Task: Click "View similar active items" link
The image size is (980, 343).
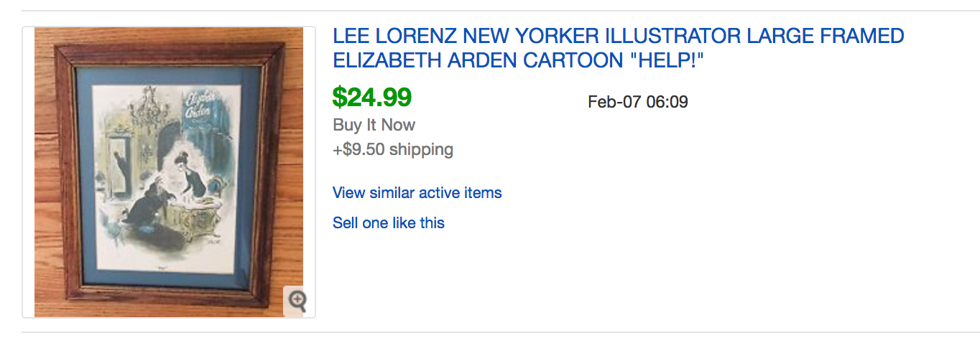Action: click(417, 193)
